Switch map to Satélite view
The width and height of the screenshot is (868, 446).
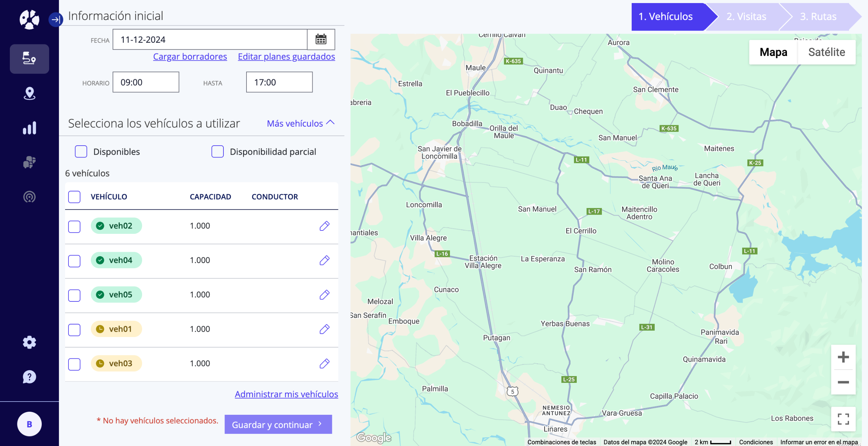826,52
